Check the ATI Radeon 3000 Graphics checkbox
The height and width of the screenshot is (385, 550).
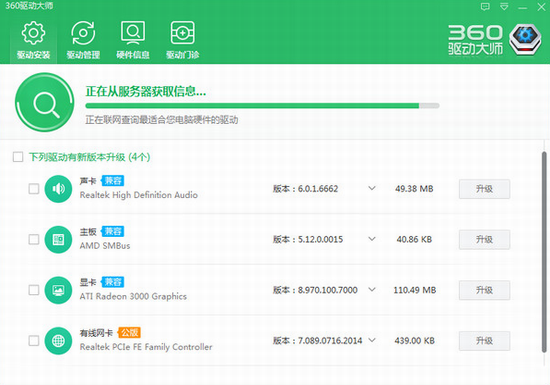tap(34, 290)
